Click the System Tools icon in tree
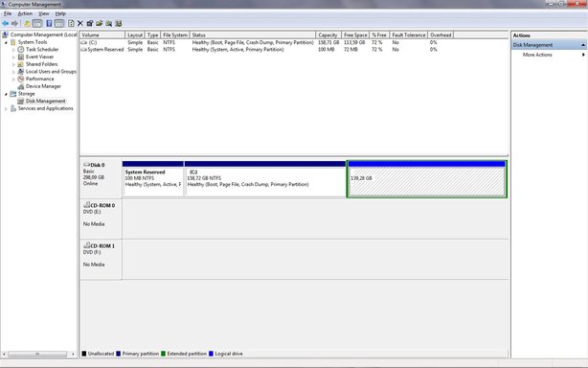The image size is (588, 368). (13, 42)
